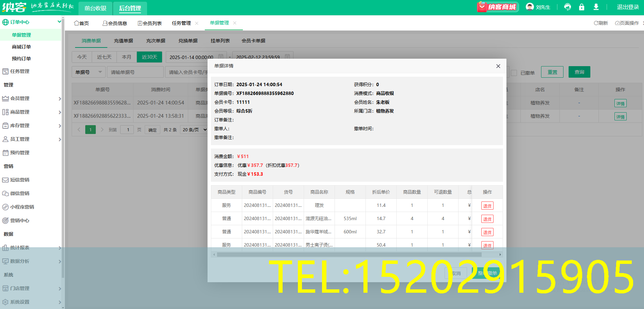Switch to 充次单据 tab

click(156, 41)
